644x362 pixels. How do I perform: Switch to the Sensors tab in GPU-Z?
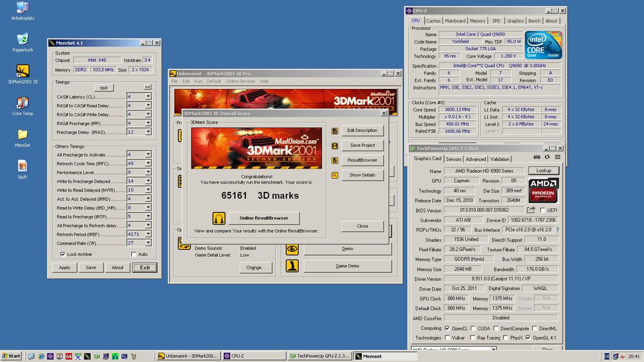[x=453, y=159]
